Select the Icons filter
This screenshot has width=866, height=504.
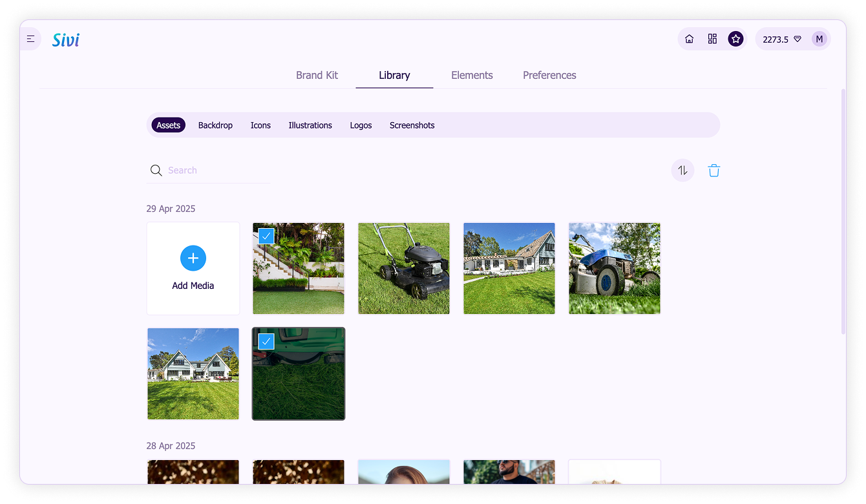coord(260,125)
